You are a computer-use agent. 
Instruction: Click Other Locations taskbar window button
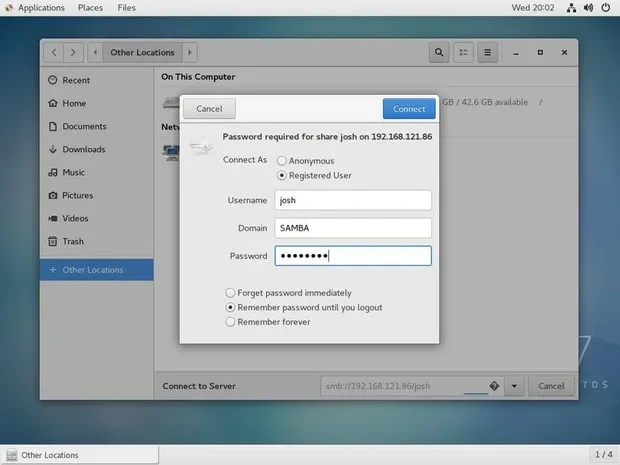click(79, 455)
